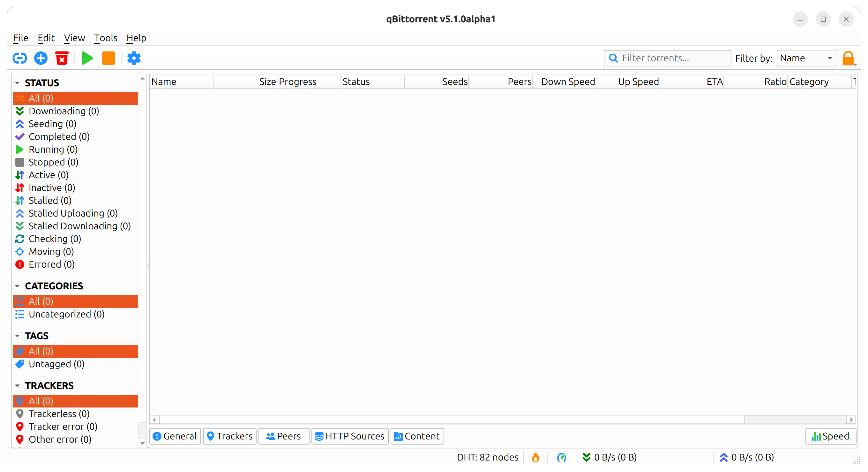Click the add torrent file plus icon
The height and width of the screenshot is (472, 868).
41,58
